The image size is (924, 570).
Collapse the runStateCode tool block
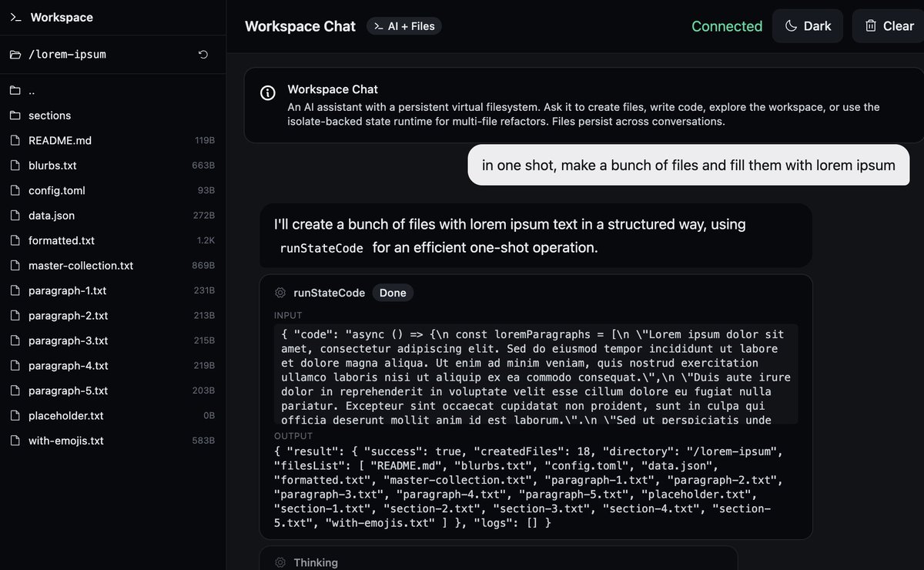[x=536, y=293]
